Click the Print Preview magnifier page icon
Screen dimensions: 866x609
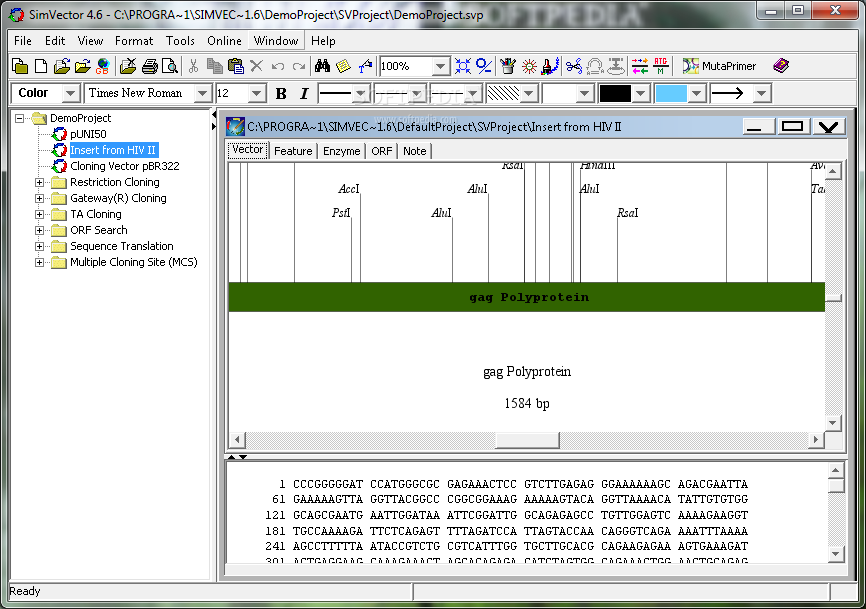pyautogui.click(x=170, y=66)
